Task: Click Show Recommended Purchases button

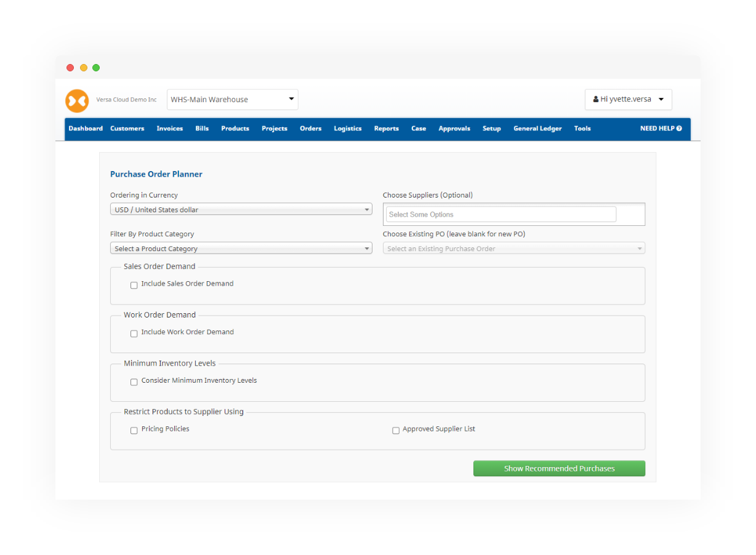Action: pos(559,468)
